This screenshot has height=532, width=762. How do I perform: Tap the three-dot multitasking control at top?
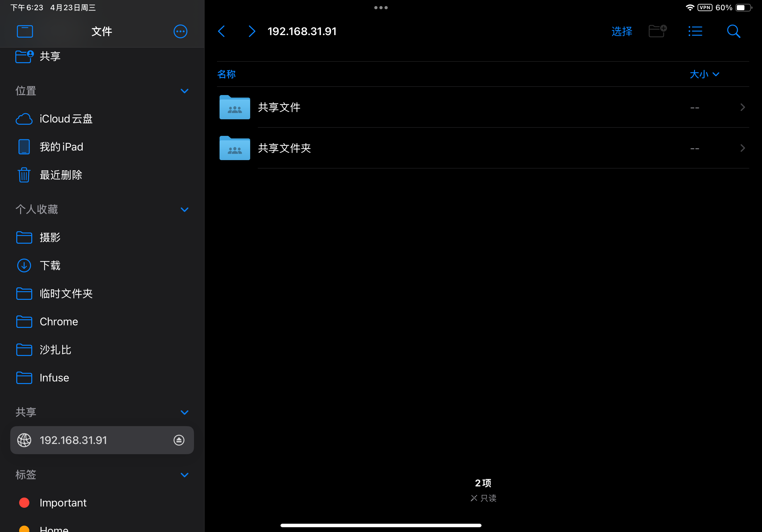tap(381, 8)
